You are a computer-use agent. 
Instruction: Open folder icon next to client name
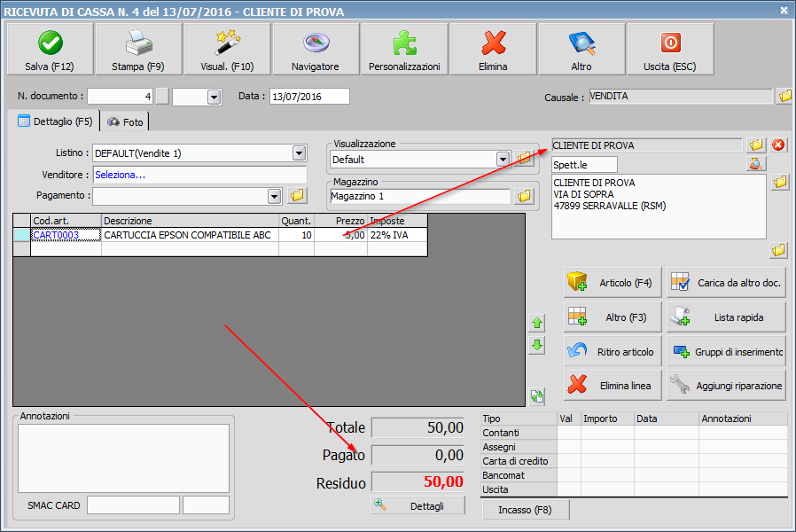click(x=756, y=145)
